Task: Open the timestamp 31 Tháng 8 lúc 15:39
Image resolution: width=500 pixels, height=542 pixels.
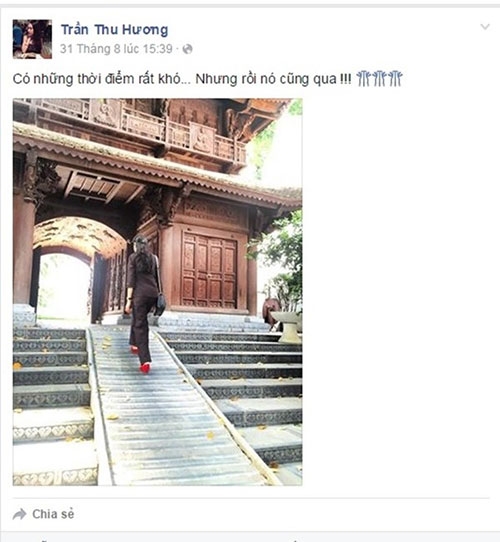Action: tap(116, 49)
